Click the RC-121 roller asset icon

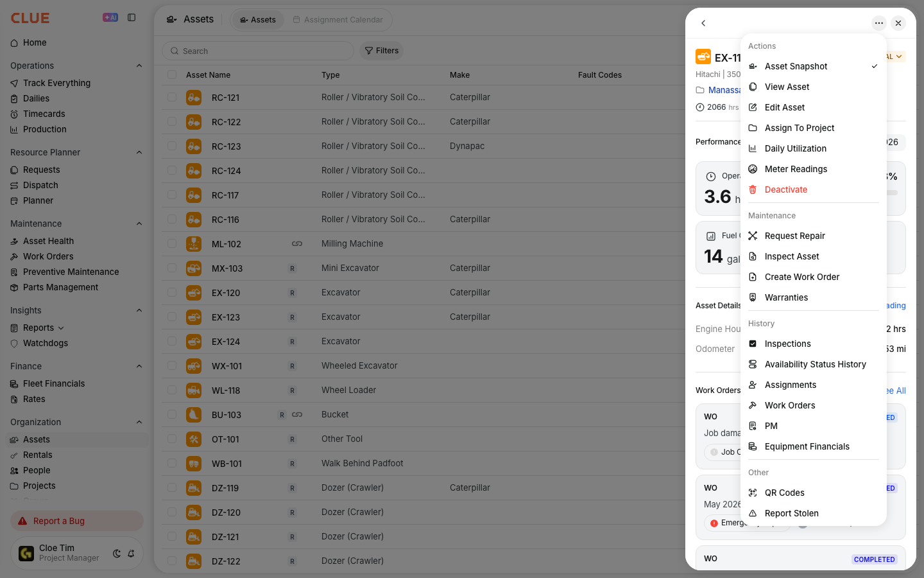(194, 98)
